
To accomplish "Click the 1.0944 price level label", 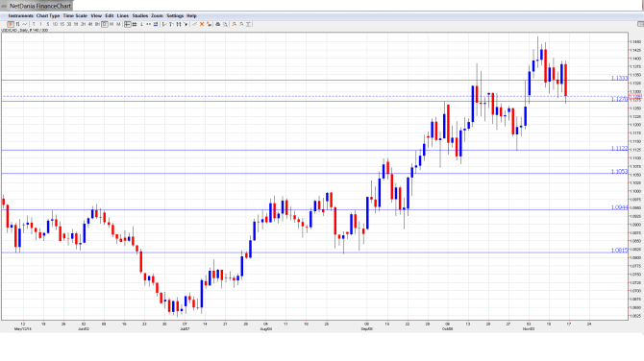I will click(x=619, y=207).
